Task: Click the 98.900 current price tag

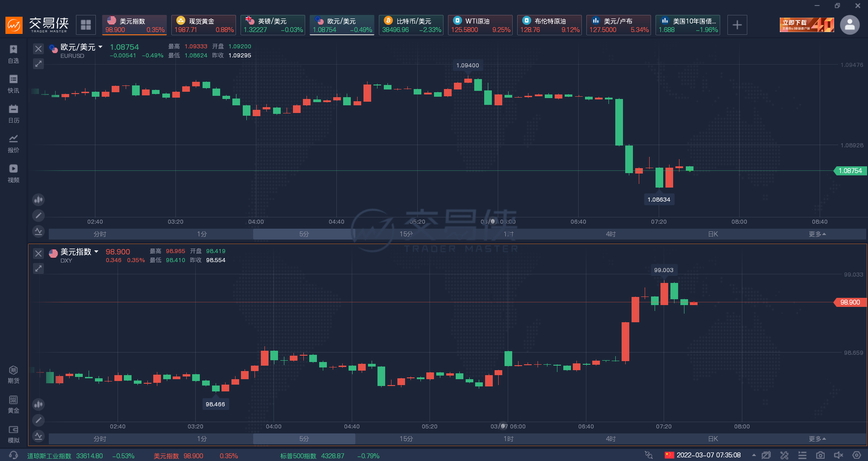Action: tap(850, 302)
